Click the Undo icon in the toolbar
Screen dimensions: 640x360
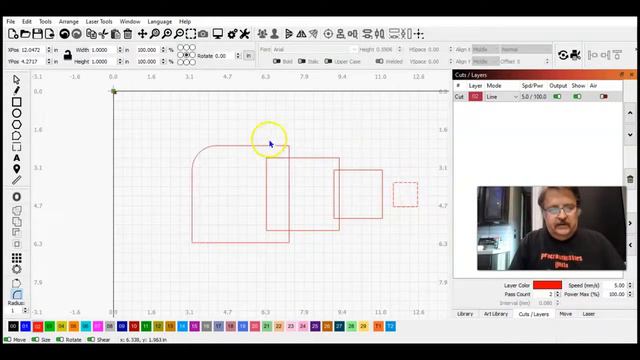click(x=64, y=34)
